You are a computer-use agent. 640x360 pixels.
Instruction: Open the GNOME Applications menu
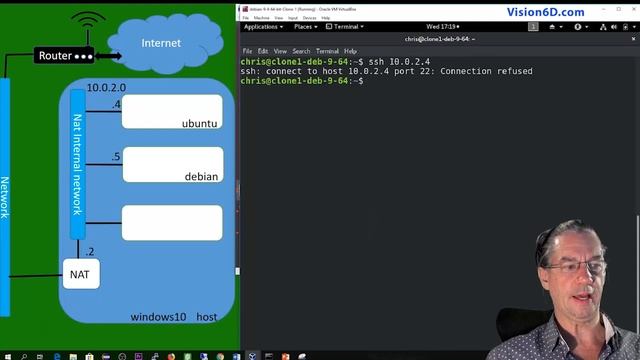coord(263,27)
